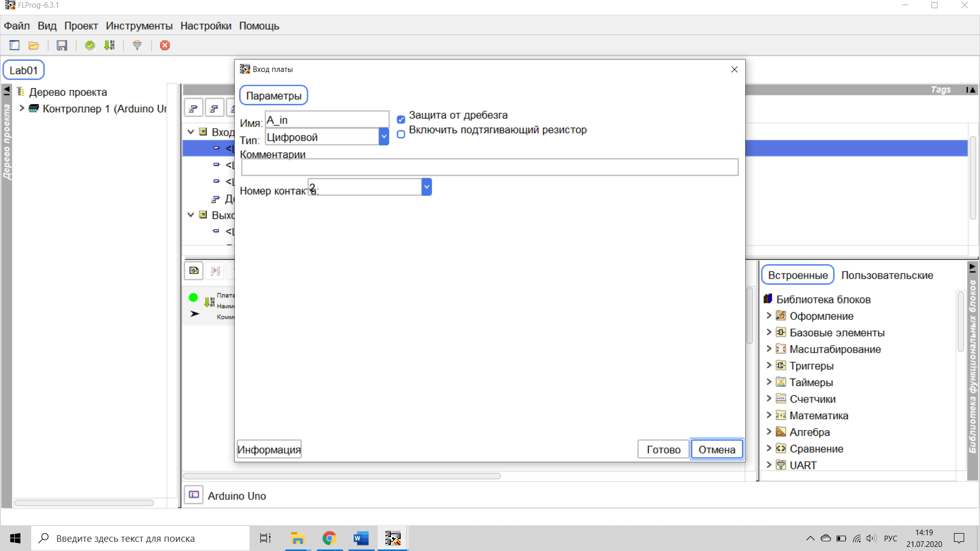980x551 pixels.
Task: Expand the Триггеры library category
Action: click(x=769, y=365)
